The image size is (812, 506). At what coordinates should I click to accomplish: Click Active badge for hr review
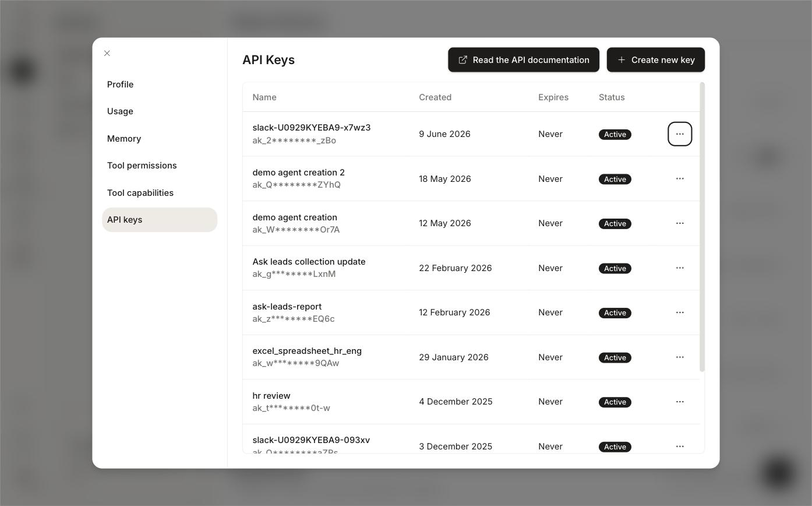click(615, 402)
